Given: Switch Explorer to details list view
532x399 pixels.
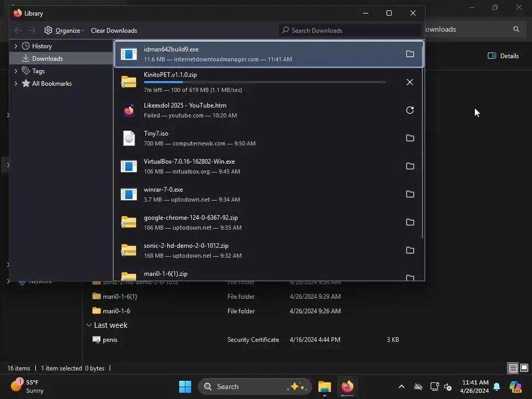Looking at the screenshot, I should coord(513,368).
